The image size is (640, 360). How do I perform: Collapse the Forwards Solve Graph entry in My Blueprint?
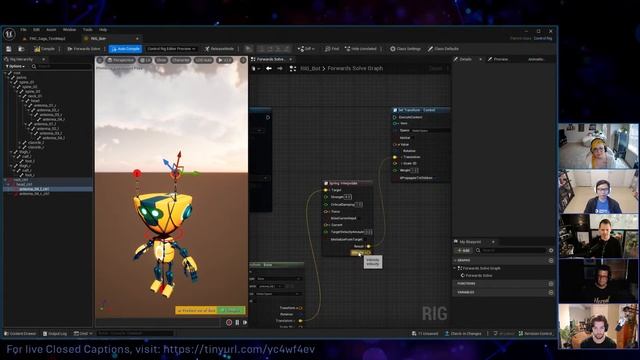coord(455,268)
